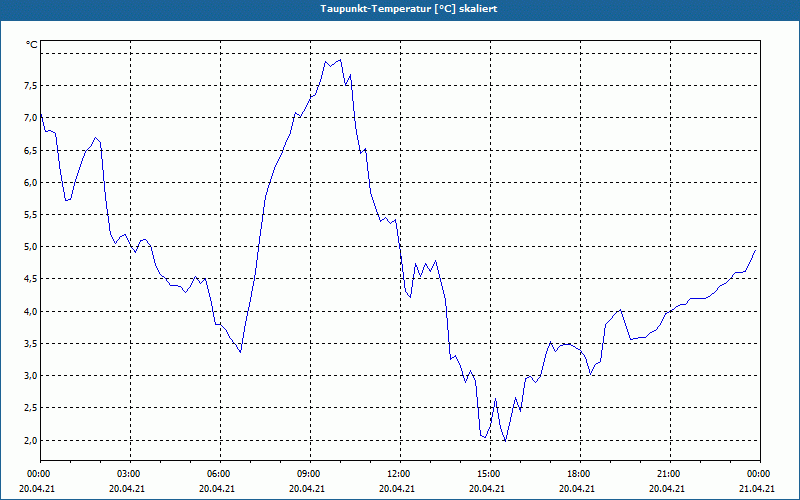The width and height of the screenshot is (800, 500).
Task: Click the 20.04.21 date beneath 18:00
Action: point(578,488)
